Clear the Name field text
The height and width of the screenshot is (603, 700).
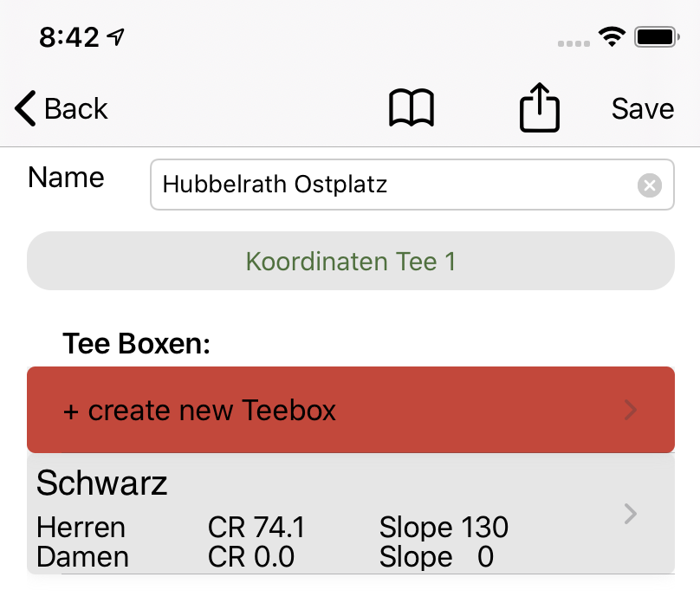click(650, 185)
